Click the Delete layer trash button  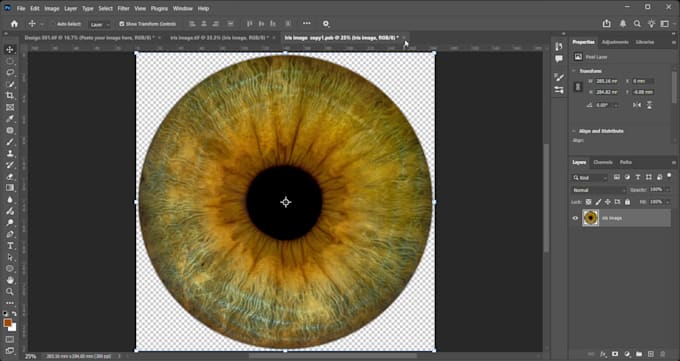[662, 354]
